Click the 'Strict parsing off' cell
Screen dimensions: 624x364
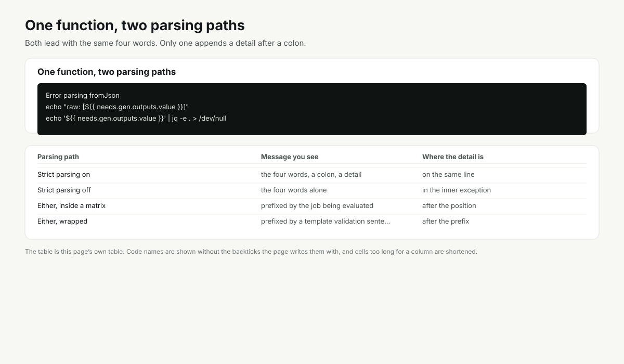point(64,190)
